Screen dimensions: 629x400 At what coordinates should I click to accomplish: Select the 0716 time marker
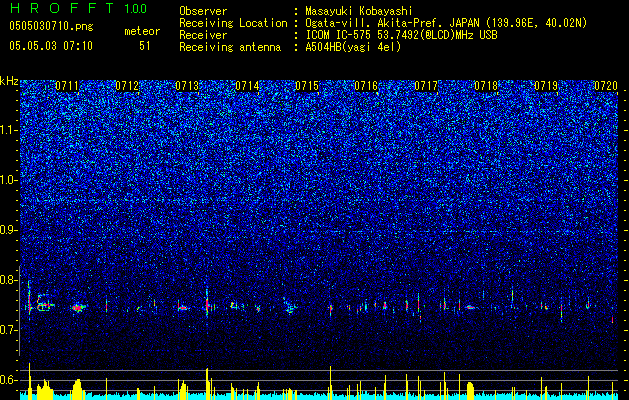coord(366,86)
